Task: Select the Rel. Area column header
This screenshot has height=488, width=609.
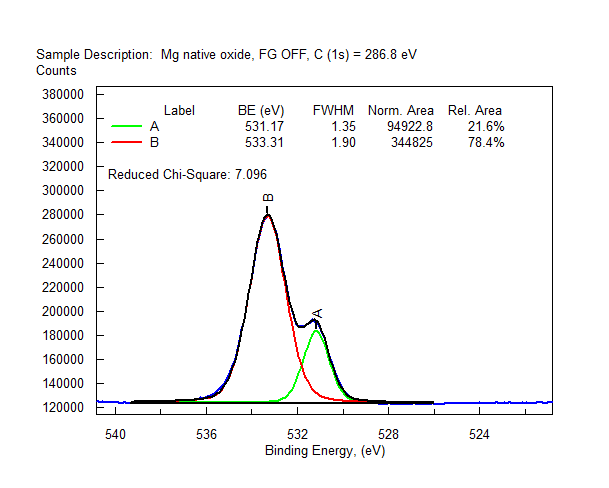Action: [x=475, y=110]
